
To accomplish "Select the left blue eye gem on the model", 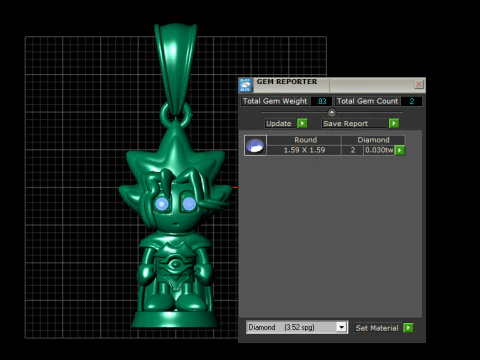I will pos(162,204).
